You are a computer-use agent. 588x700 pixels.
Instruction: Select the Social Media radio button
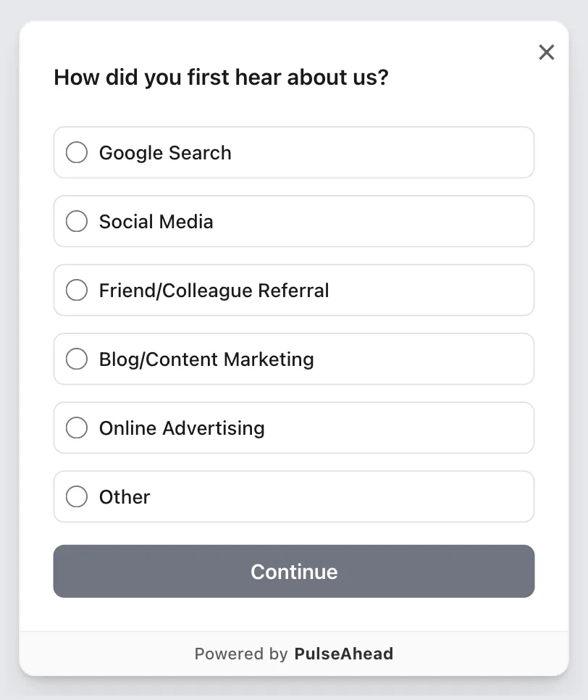pyautogui.click(x=76, y=221)
